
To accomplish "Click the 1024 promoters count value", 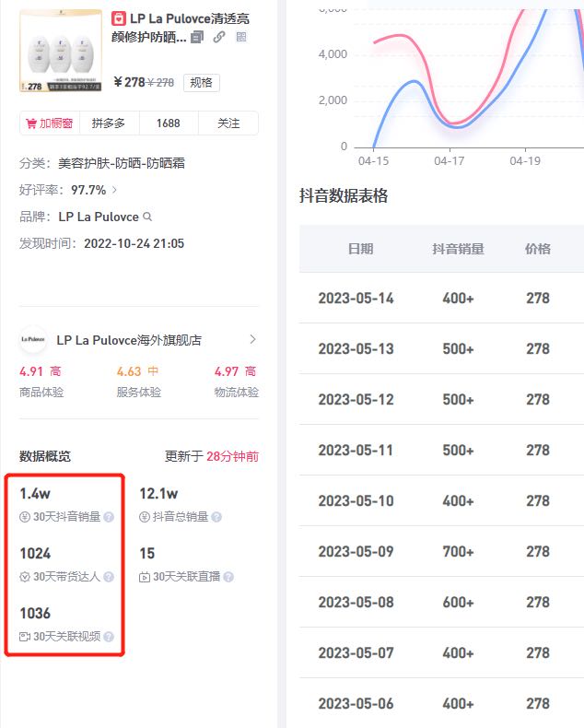I will (x=35, y=553).
